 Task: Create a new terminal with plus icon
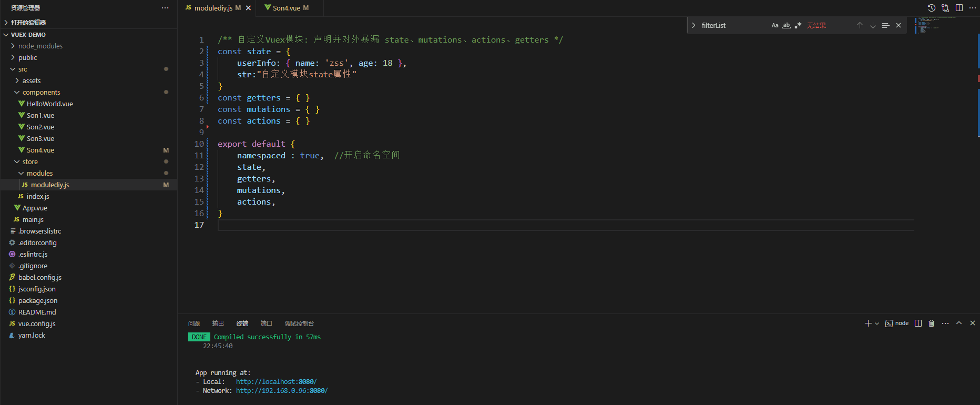[x=868, y=323]
